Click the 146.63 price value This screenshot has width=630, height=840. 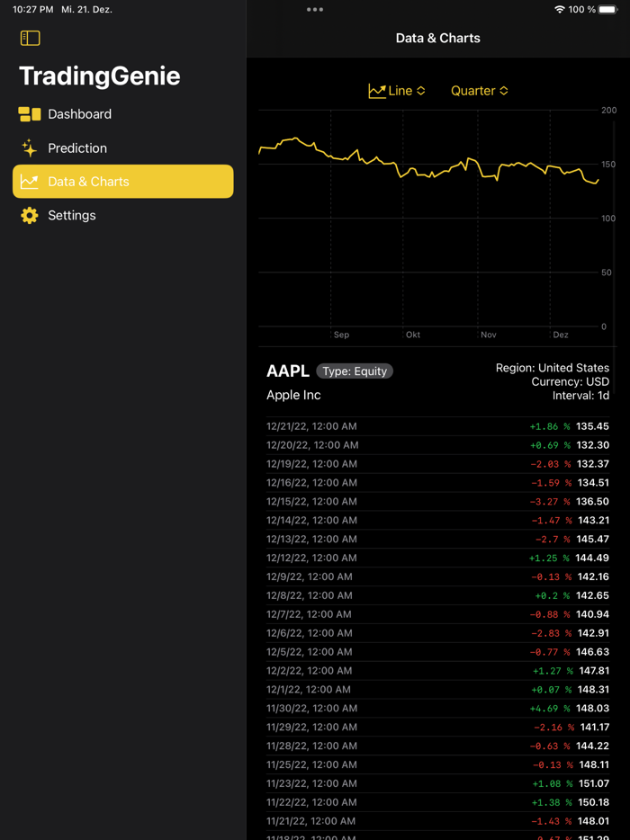click(x=592, y=651)
